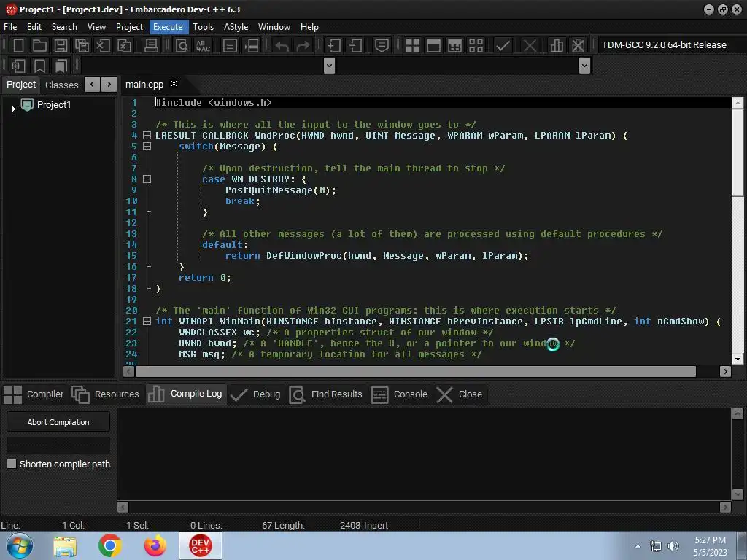Open the Window menu
Viewport: 747px width, 560px height.
click(x=274, y=27)
